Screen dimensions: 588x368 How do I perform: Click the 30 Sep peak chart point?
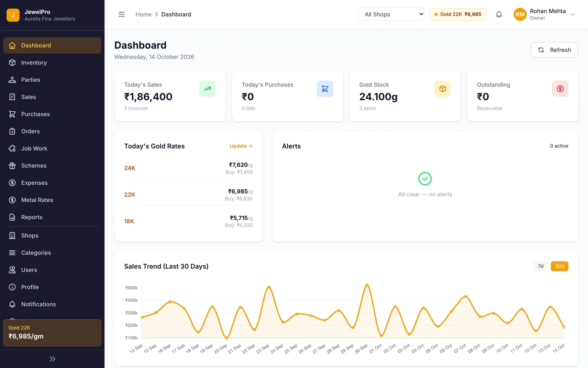point(367,284)
